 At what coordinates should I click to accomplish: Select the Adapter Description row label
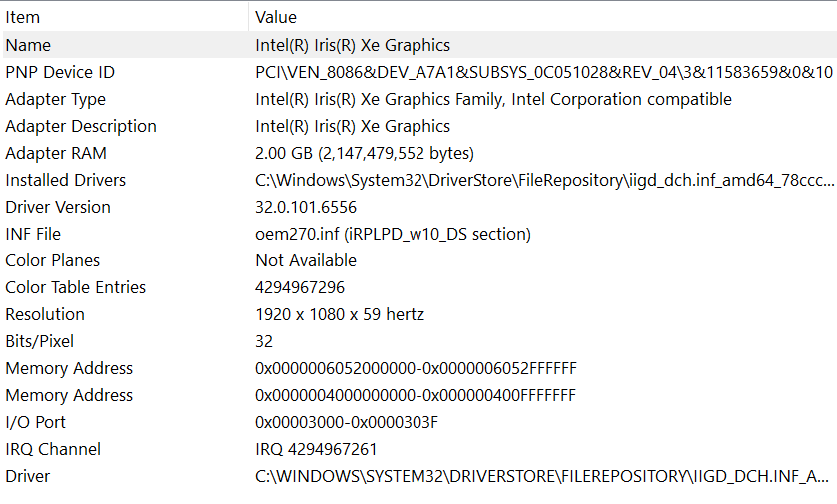[81, 126]
